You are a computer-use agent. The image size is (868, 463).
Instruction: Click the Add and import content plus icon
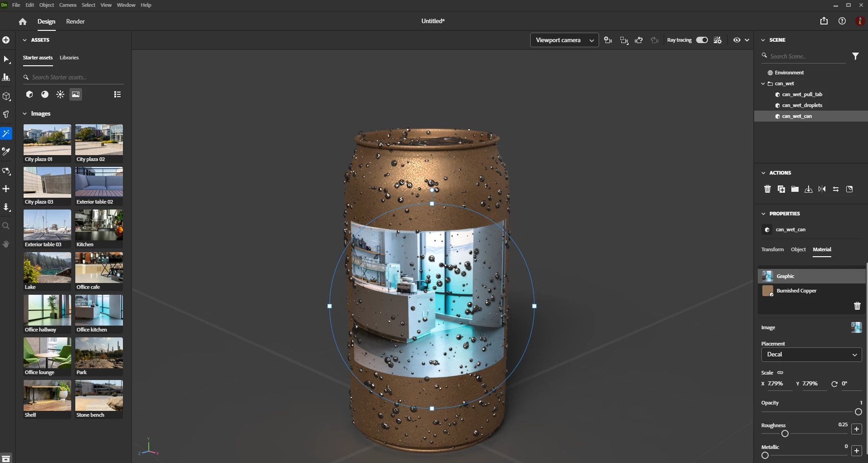pyautogui.click(x=6, y=40)
